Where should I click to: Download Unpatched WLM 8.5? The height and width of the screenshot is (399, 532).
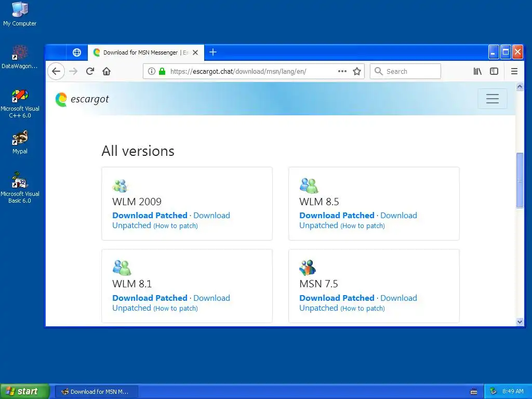(x=358, y=220)
